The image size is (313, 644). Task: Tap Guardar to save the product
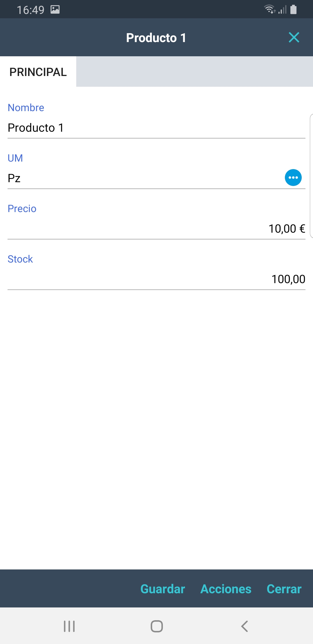pyautogui.click(x=163, y=589)
